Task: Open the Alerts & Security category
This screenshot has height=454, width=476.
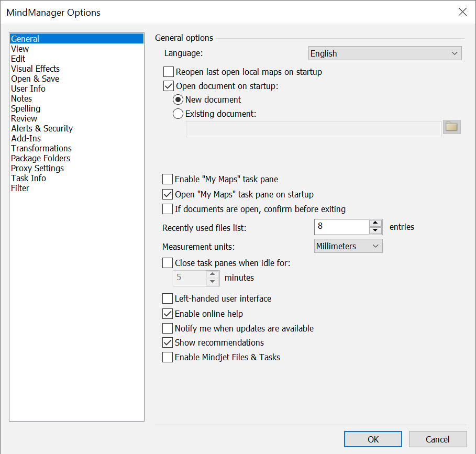Action: 42,128
